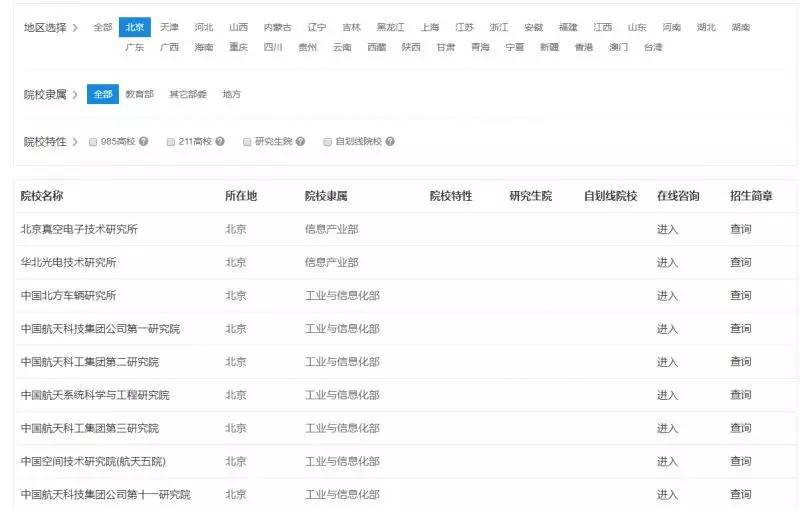Select 全部 in the region filter

click(x=103, y=27)
